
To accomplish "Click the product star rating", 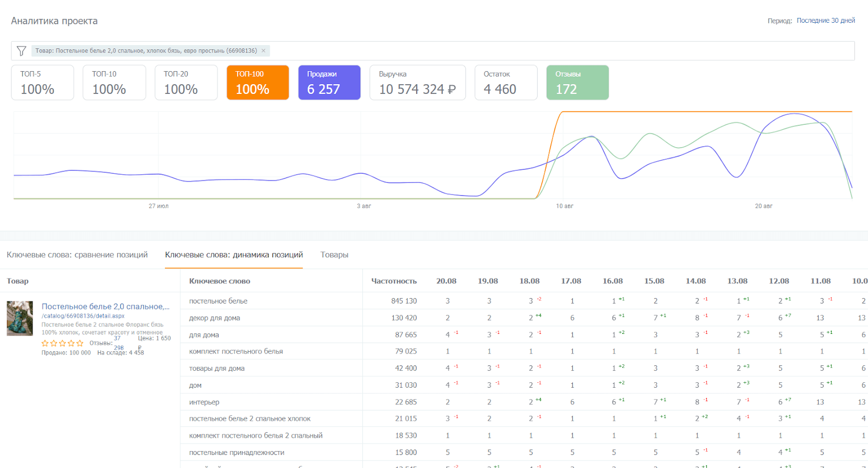I will (62, 343).
